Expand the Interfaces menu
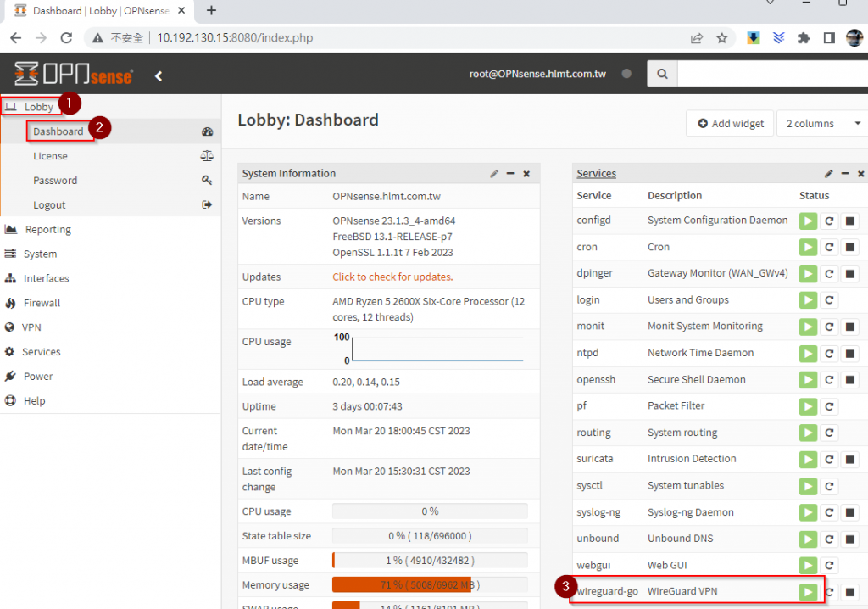This screenshot has height=609, width=868. [47, 278]
